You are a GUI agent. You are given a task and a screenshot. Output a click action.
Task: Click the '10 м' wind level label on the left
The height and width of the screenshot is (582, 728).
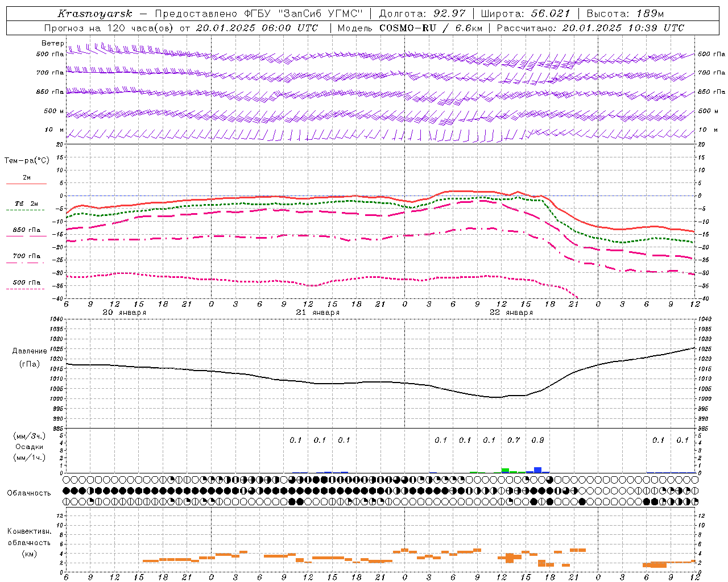pos(55,130)
